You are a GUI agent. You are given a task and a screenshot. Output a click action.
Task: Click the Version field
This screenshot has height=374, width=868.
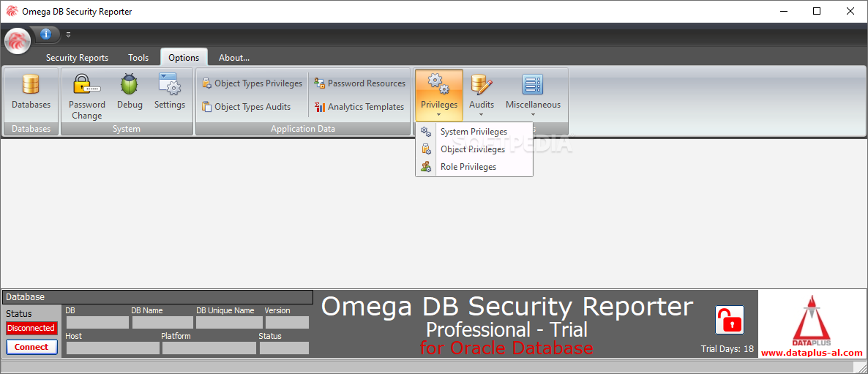coord(288,322)
